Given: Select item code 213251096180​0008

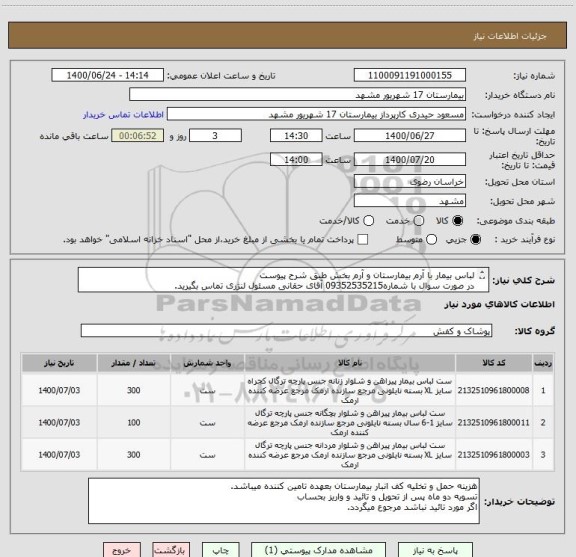Looking at the screenshot, I should click(493, 390).
